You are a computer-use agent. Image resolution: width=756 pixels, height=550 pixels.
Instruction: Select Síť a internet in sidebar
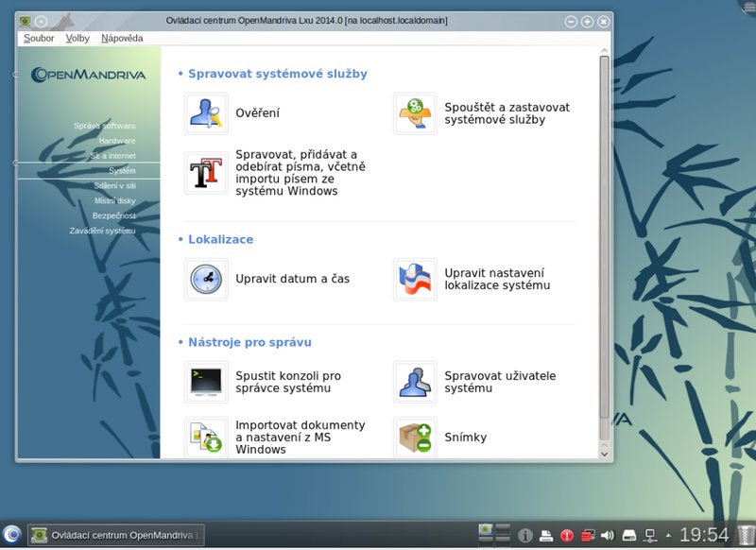pyautogui.click(x=112, y=156)
